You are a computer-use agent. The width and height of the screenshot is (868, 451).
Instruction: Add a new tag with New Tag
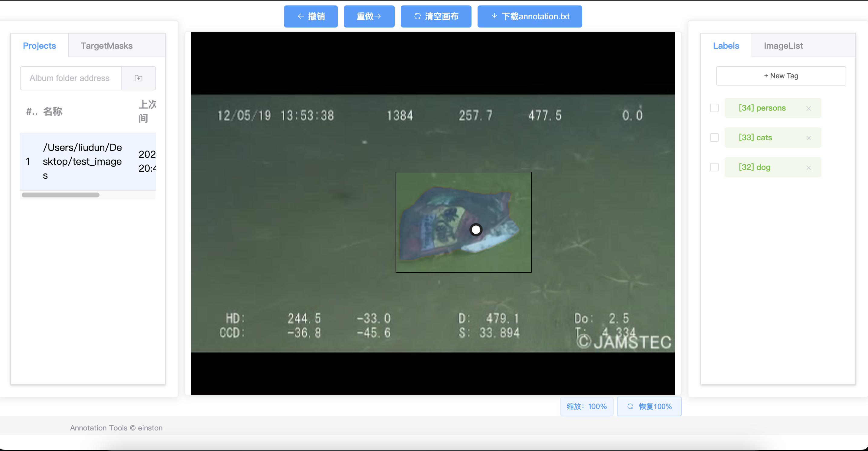coord(781,76)
